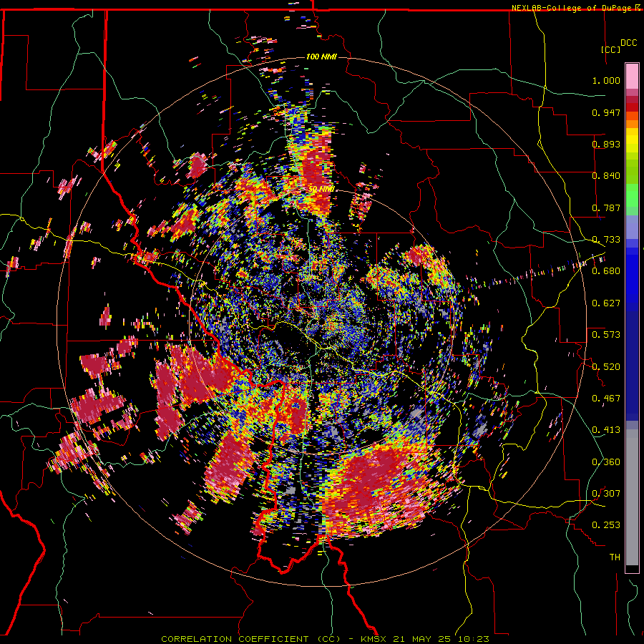Click the 0.413 legend value
The height and width of the screenshot is (644, 644).
(x=606, y=430)
